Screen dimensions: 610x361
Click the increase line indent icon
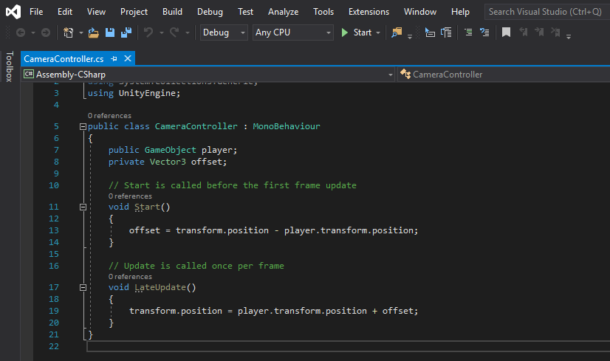446,32
